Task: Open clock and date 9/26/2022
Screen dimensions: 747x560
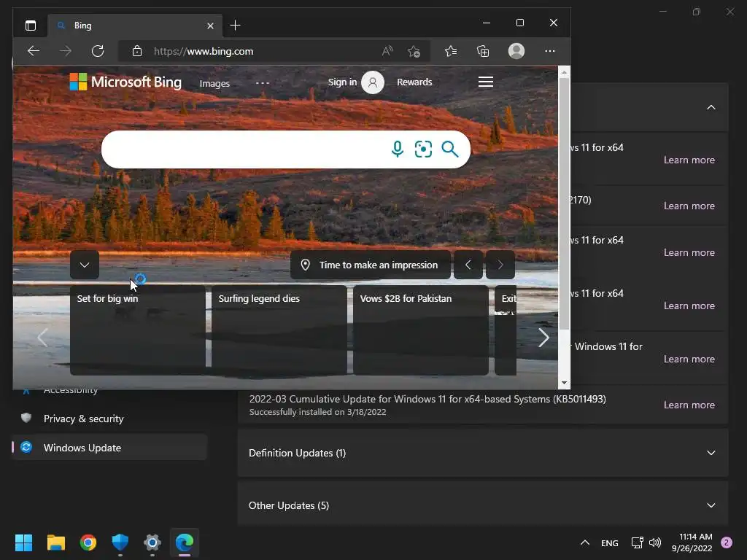Action: 692,542
